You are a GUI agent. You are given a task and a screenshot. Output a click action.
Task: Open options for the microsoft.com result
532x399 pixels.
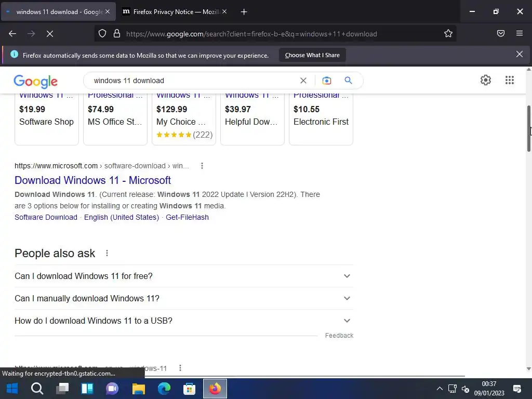(202, 166)
